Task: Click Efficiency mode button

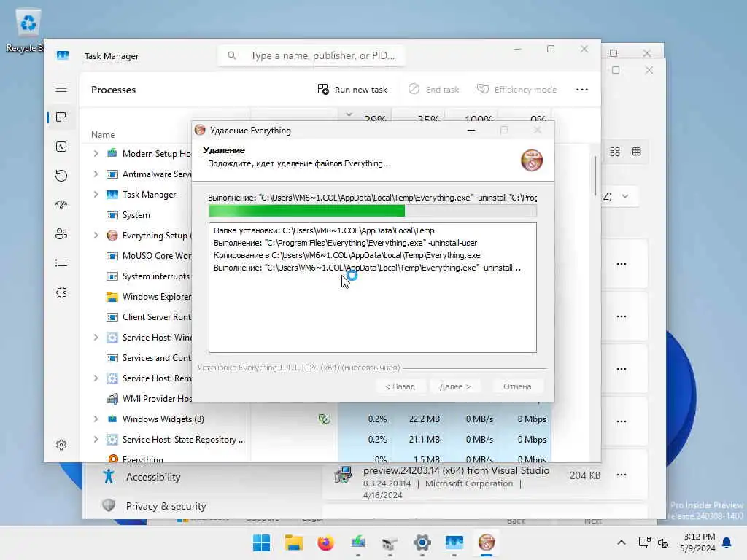Action: 517,90
